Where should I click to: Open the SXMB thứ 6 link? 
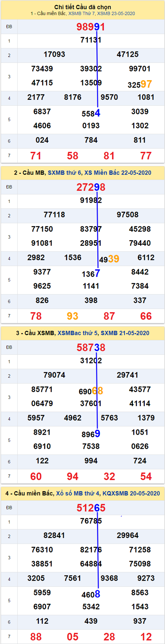tap(64, 172)
